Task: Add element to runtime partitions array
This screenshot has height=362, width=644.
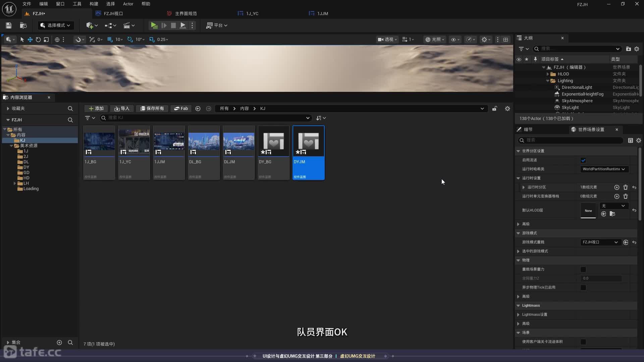Action: 616,187
